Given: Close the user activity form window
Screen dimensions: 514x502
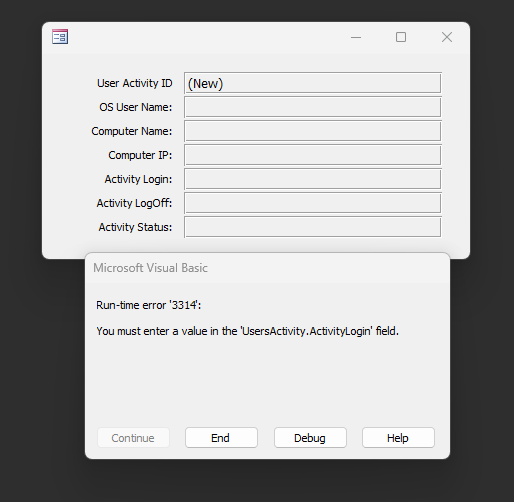Looking at the screenshot, I should click(x=447, y=37).
